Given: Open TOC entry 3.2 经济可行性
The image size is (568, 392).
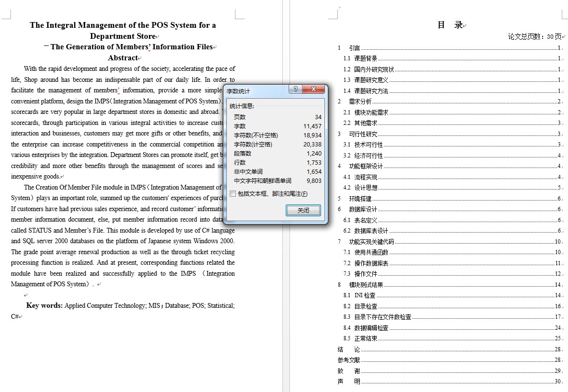Looking at the screenshot, I should (x=452, y=156).
